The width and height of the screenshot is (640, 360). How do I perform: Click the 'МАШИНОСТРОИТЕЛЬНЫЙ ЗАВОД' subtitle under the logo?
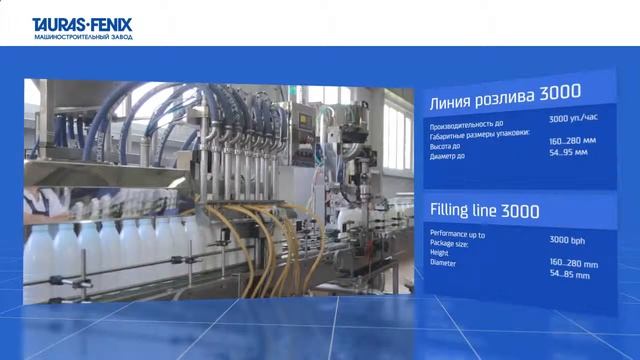pos(83,37)
